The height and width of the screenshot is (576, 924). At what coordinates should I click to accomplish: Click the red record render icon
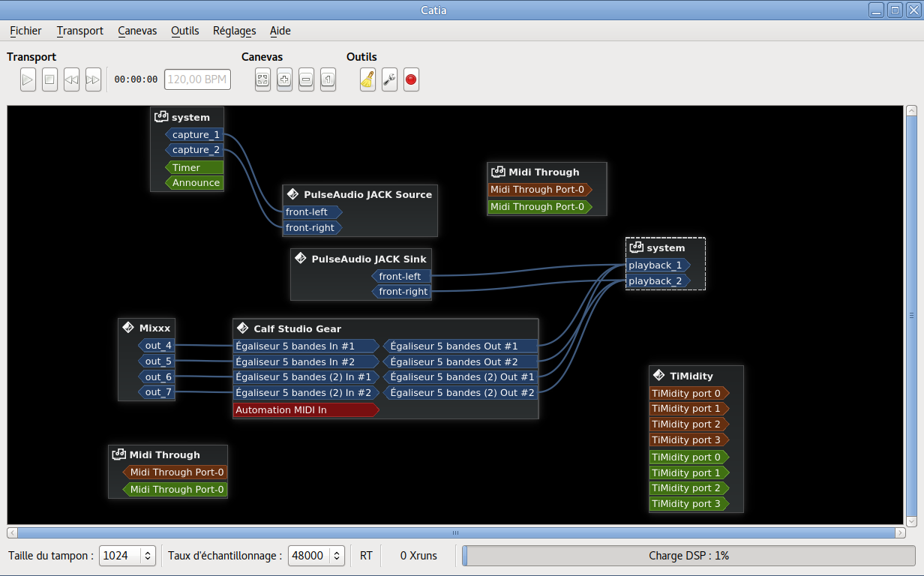pyautogui.click(x=411, y=79)
